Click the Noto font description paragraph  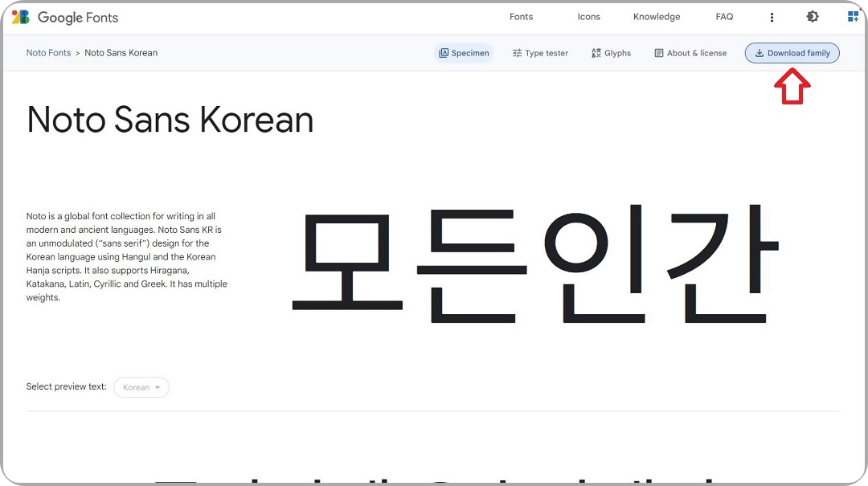coord(127,256)
